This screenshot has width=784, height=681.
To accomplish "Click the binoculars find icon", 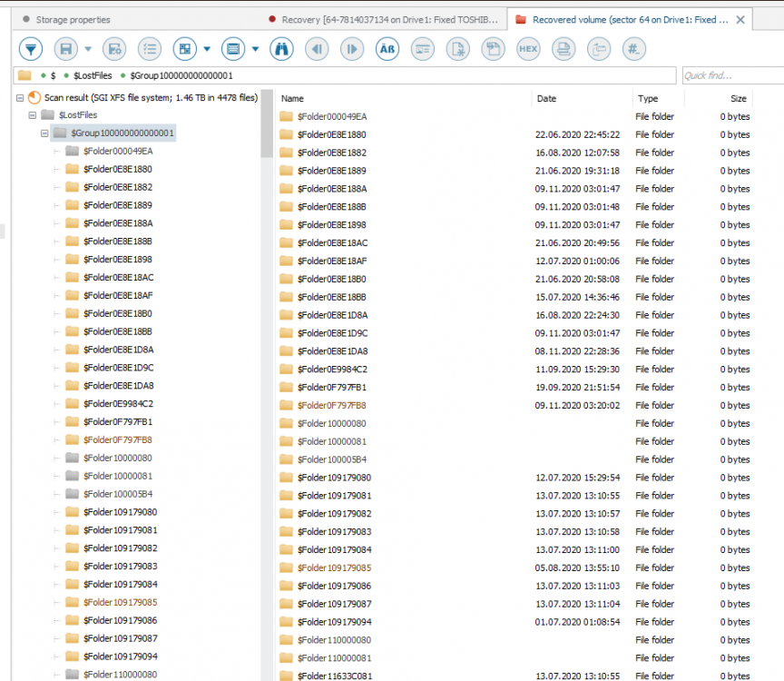I will coord(281,49).
